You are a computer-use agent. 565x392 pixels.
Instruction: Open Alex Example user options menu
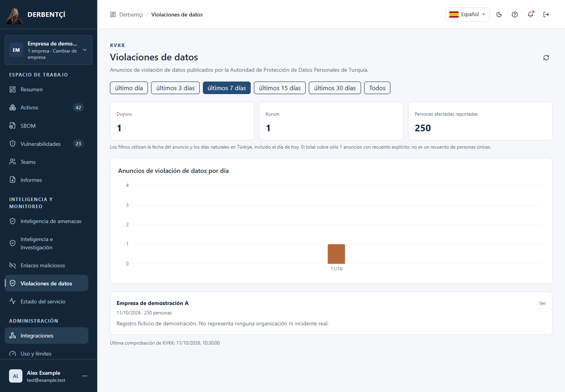(85, 376)
